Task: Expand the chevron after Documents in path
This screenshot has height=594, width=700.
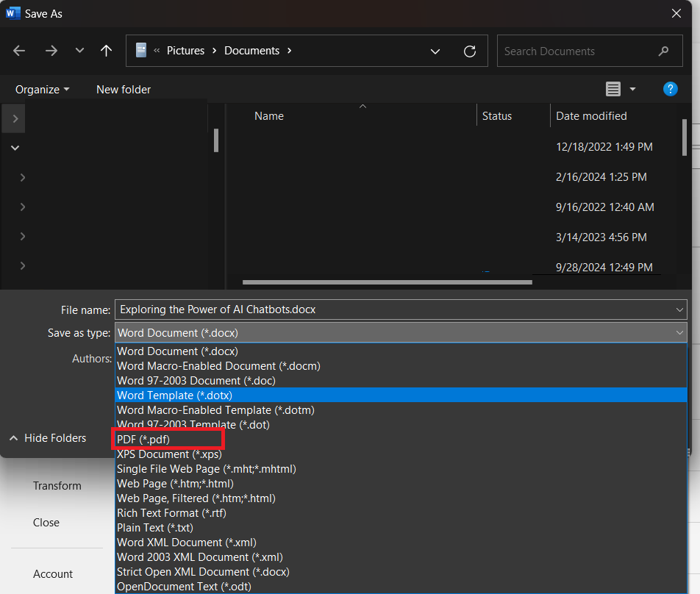Action: point(289,51)
